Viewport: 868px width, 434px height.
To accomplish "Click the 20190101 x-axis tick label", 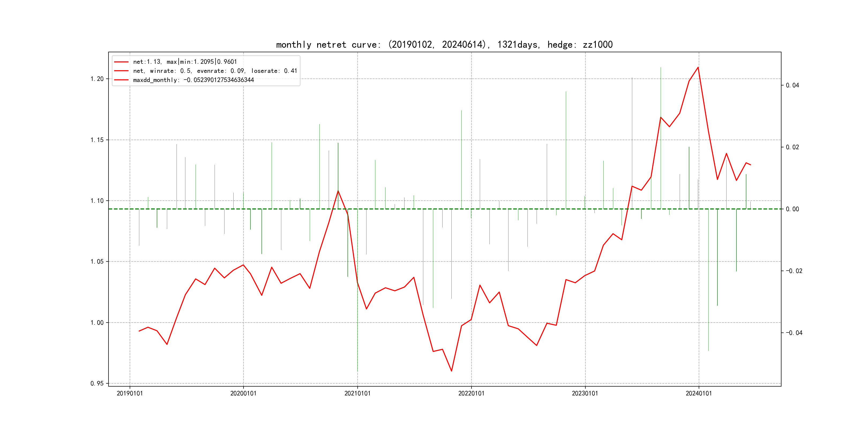I will tap(130, 393).
